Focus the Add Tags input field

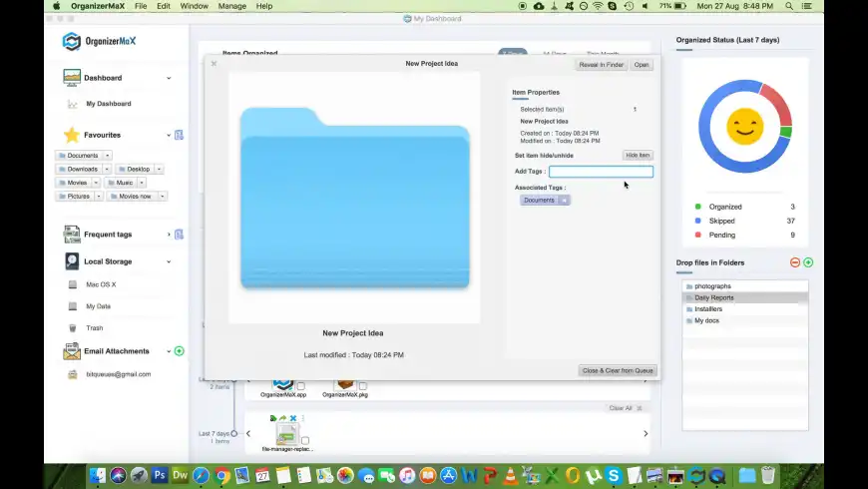point(601,172)
